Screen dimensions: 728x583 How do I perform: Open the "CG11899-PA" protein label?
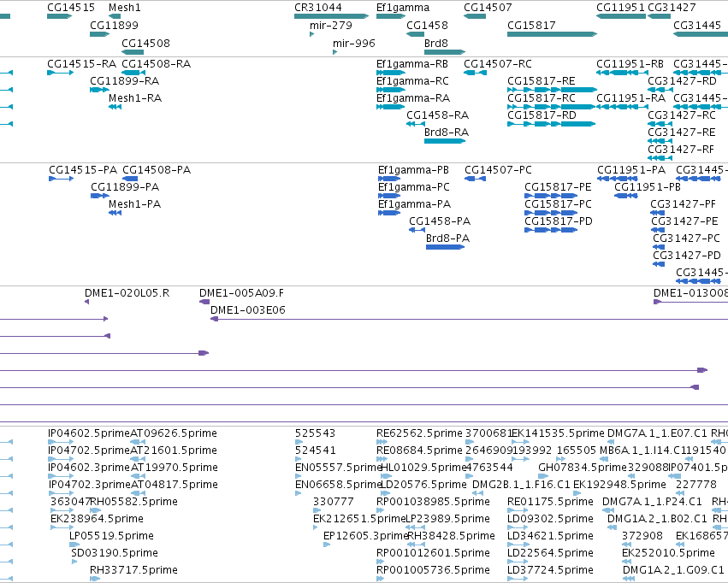125,187
